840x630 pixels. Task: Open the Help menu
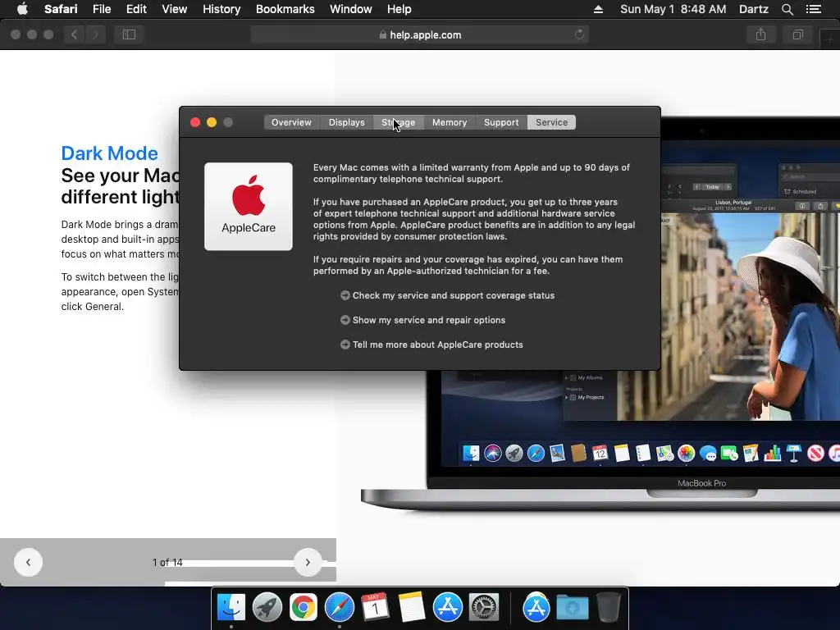[x=399, y=9]
